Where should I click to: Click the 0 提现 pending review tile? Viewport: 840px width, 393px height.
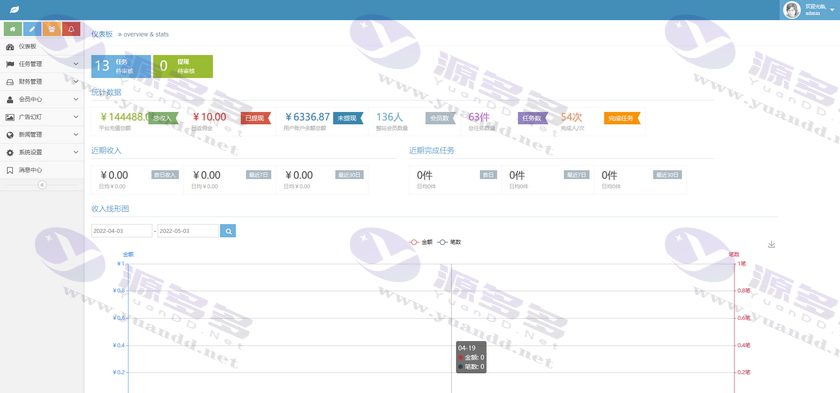(x=183, y=66)
